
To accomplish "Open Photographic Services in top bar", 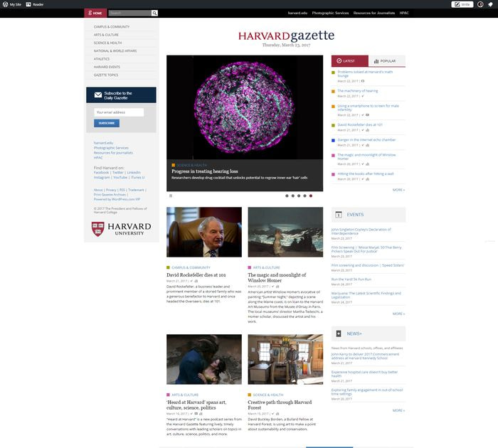I will coord(330,13).
